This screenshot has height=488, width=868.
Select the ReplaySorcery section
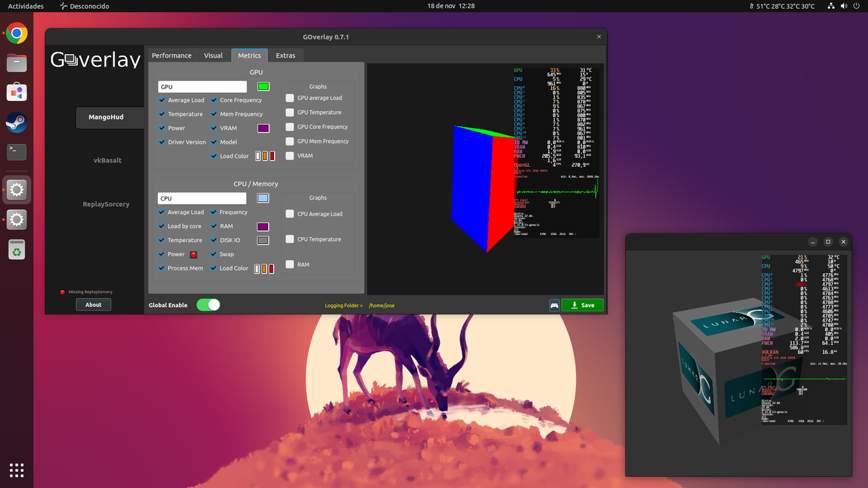(x=106, y=204)
